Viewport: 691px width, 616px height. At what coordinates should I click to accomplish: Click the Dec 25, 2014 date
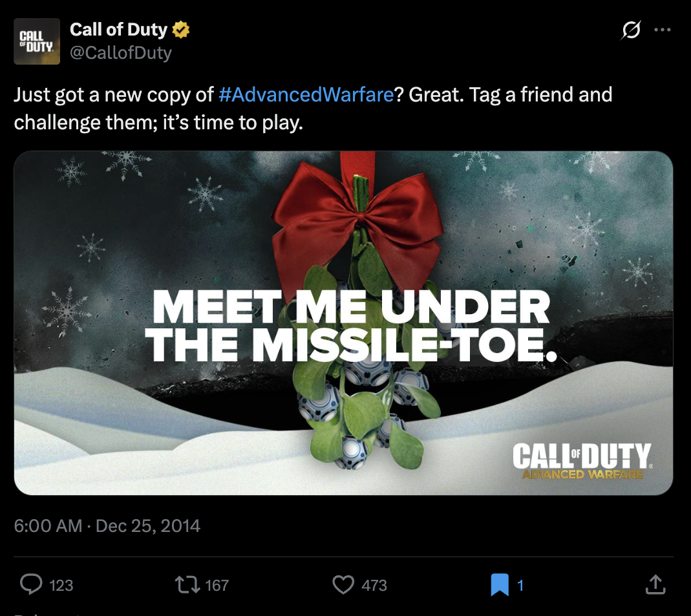147,526
